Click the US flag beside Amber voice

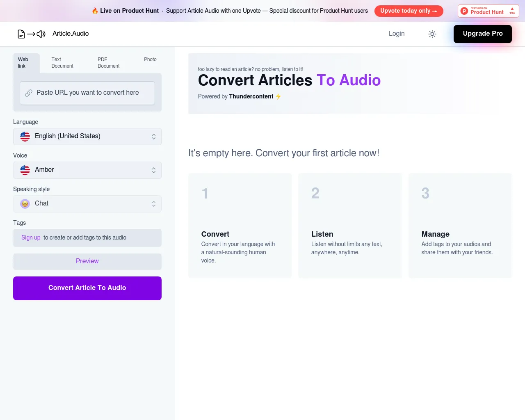25,170
